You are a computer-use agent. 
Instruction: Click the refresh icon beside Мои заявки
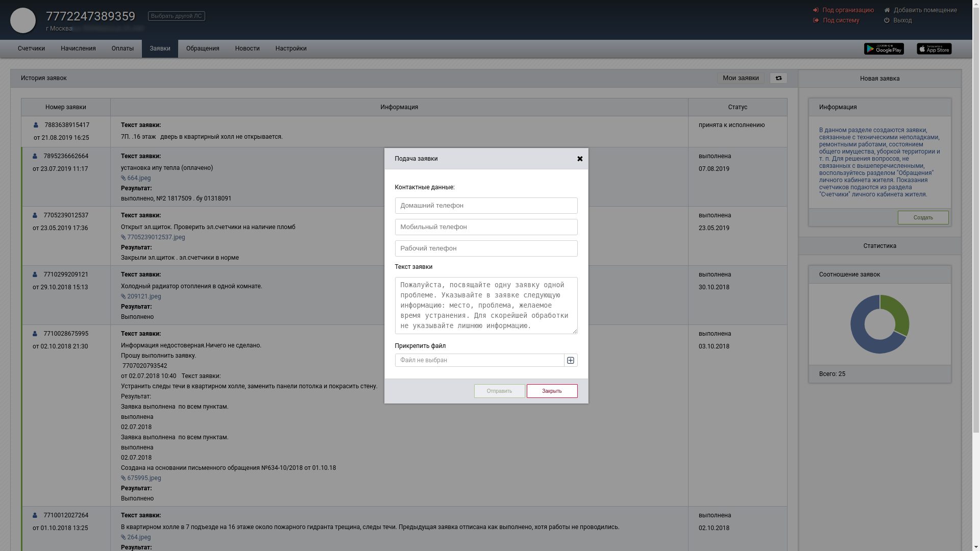coord(778,78)
